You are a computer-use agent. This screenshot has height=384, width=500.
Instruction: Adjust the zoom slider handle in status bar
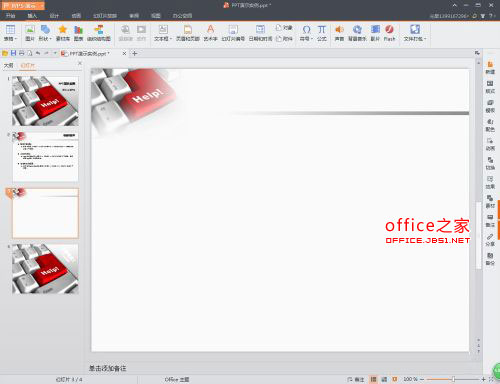pos(453,379)
